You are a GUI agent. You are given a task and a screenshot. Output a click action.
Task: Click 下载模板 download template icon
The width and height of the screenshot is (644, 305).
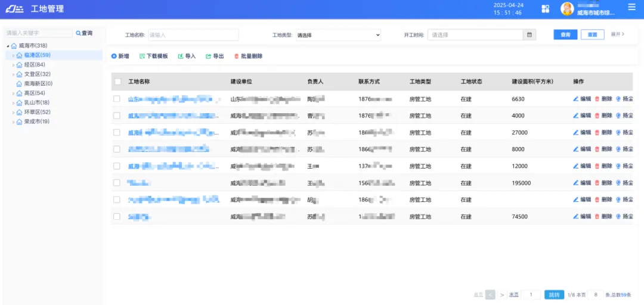point(142,56)
